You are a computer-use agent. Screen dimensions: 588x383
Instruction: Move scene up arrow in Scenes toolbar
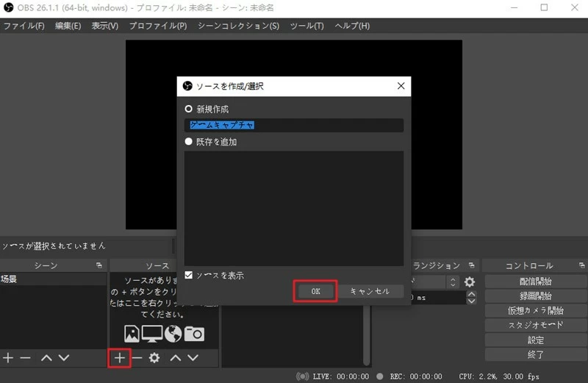46,358
